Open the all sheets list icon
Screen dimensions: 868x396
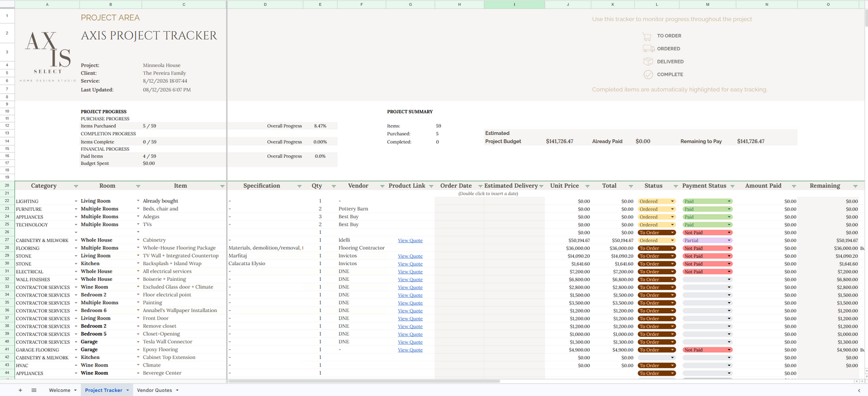(34, 390)
